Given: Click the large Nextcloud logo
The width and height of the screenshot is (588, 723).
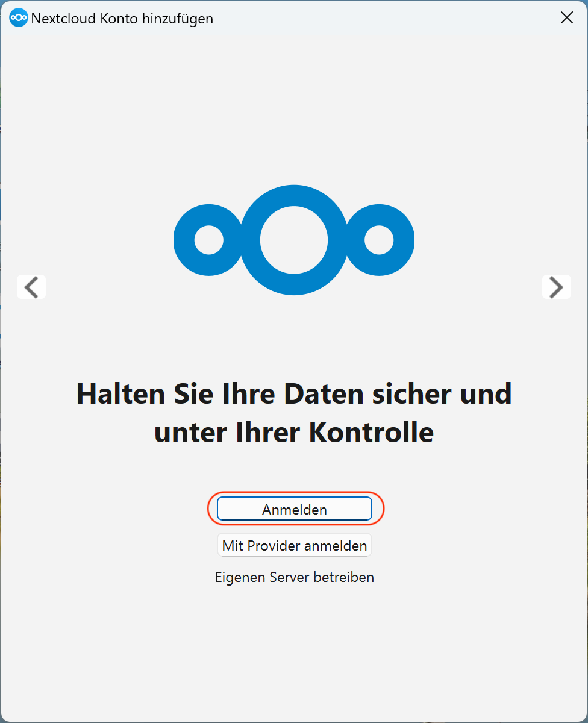Looking at the screenshot, I should [294, 240].
